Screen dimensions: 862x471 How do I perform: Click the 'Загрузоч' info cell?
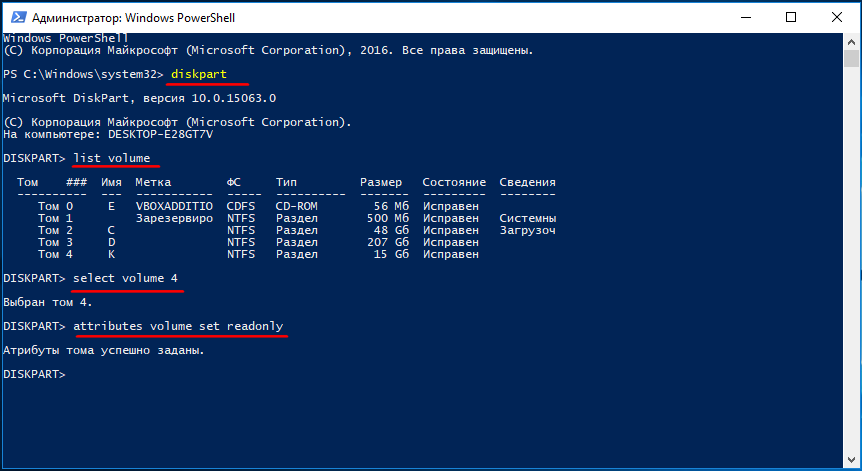528,230
